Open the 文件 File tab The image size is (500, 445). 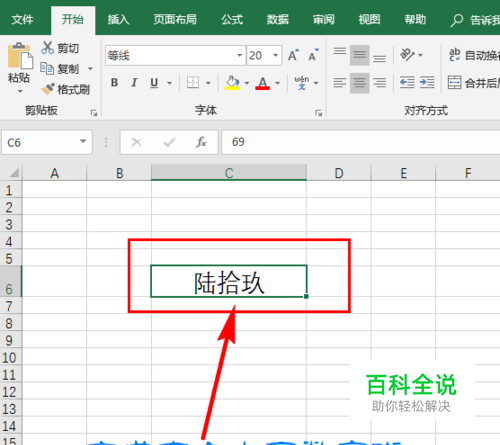22,20
